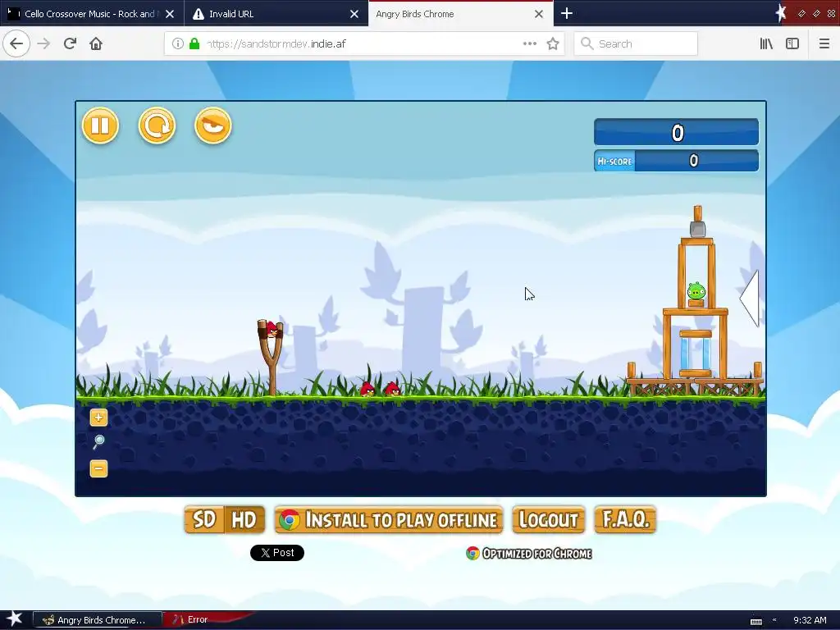Screen dimensions: 840x630
Task: Click the Optimized for Chrome badge
Action: pos(529,554)
